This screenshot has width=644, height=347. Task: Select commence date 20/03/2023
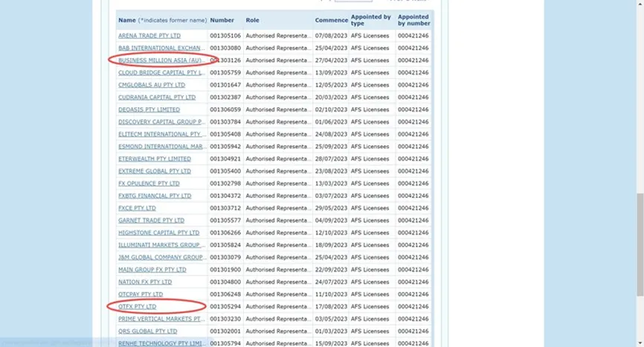click(331, 98)
